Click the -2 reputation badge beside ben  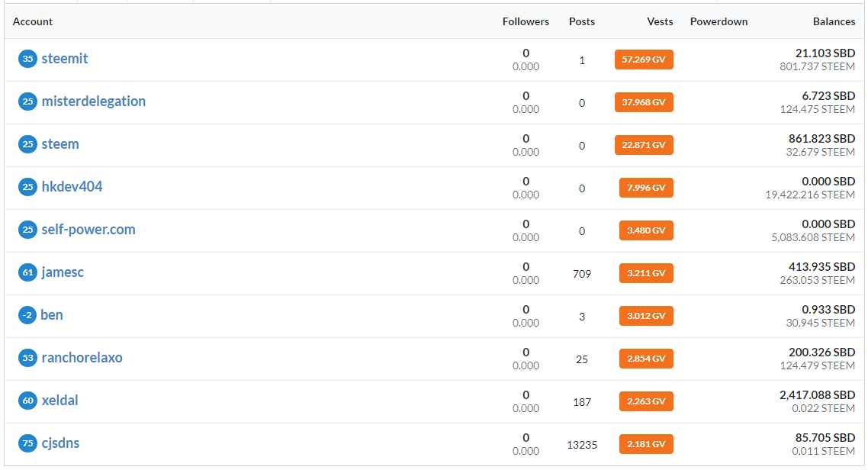[28, 315]
